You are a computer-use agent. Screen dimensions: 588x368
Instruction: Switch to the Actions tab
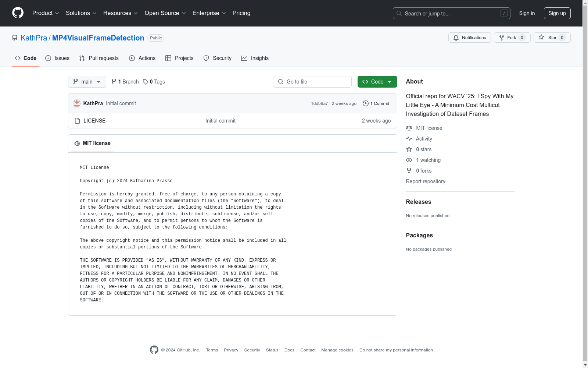[142, 58]
